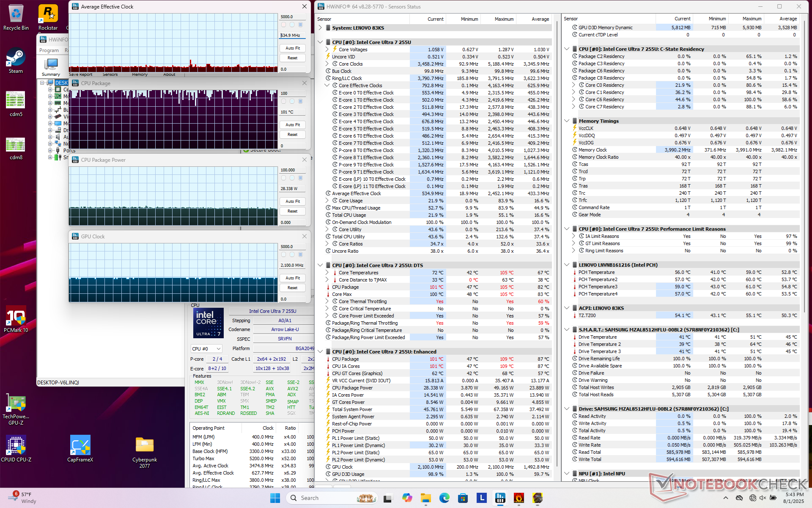
Task: Open the CPU #0 selector dropdown
Action: (206, 349)
